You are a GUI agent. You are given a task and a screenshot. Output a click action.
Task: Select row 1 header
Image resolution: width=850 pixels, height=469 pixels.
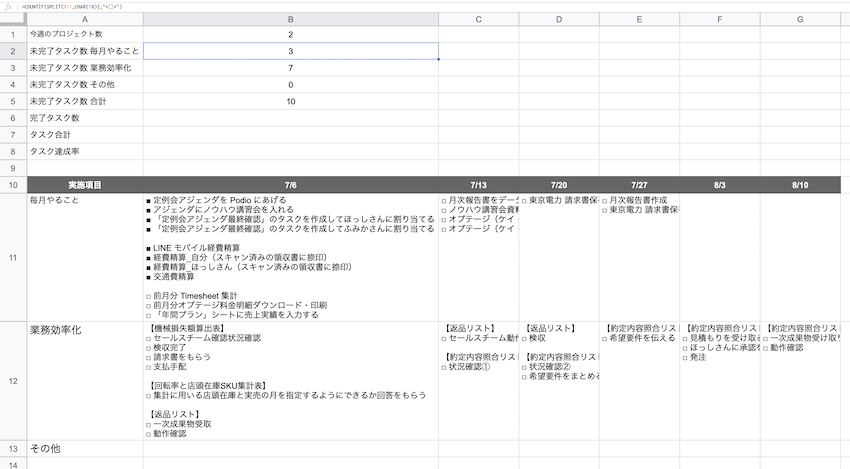point(13,34)
